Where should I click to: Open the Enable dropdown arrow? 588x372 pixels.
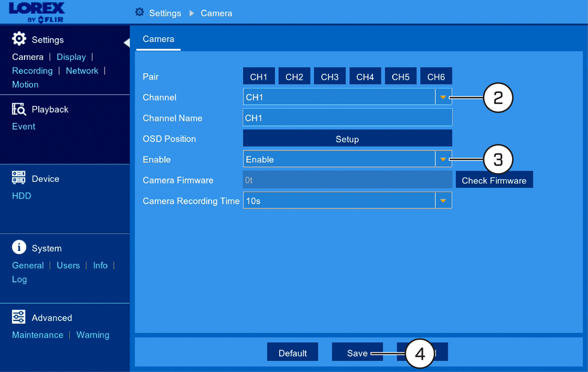[443, 159]
